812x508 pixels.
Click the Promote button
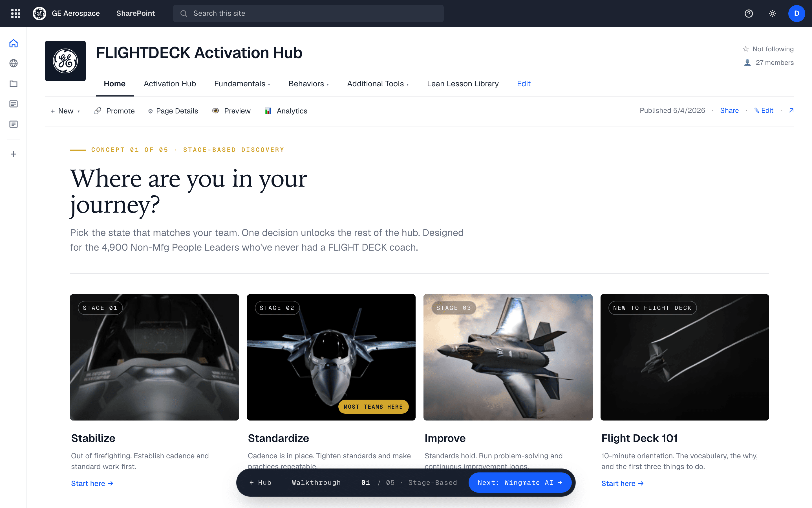pyautogui.click(x=114, y=111)
